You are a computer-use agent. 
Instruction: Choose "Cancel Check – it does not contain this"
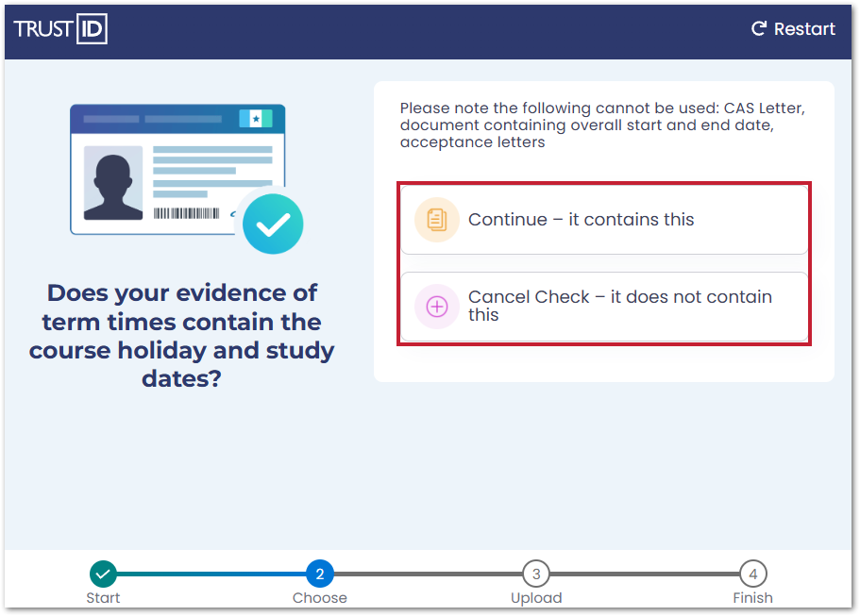pos(604,306)
